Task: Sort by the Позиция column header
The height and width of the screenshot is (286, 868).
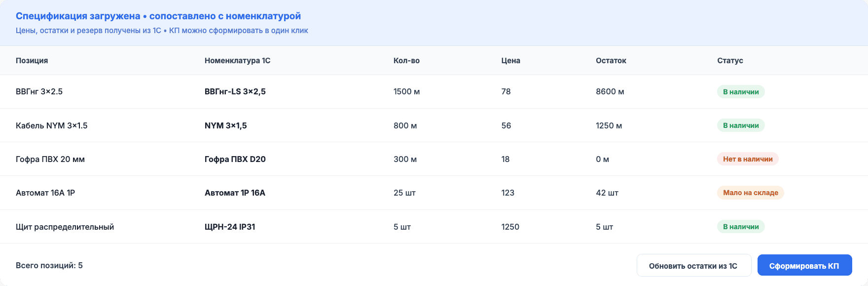Action: [32, 60]
